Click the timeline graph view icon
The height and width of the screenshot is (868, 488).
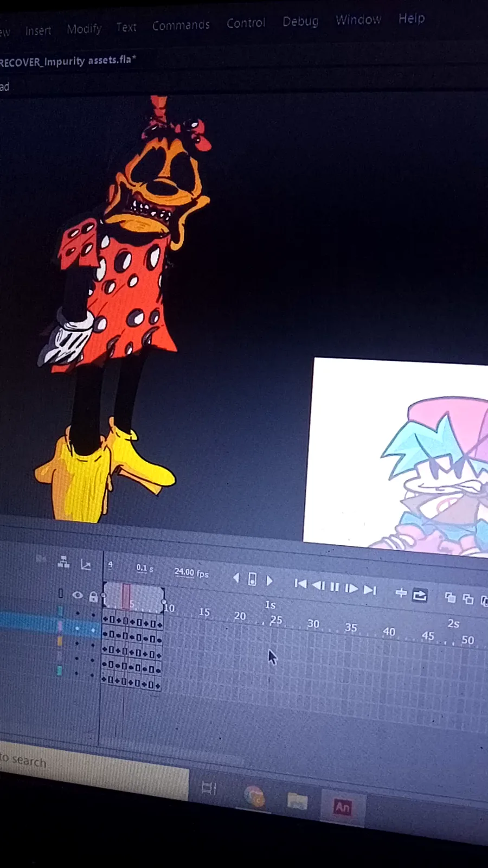pos(86,565)
